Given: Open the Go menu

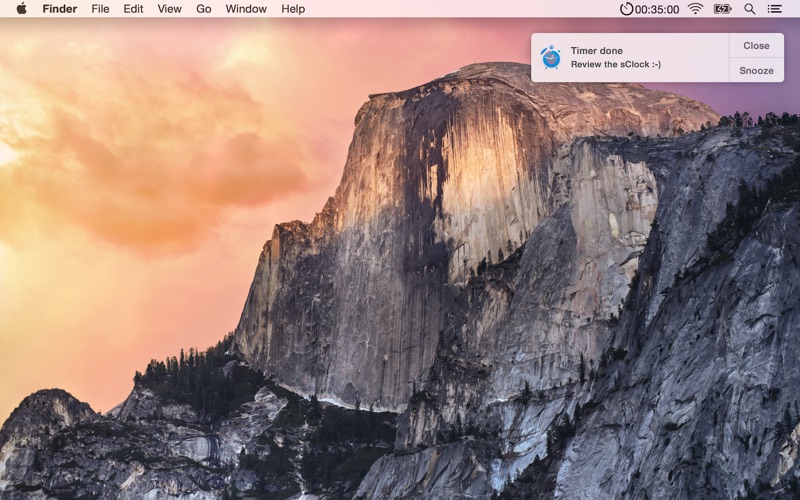Looking at the screenshot, I should pyautogui.click(x=204, y=9).
